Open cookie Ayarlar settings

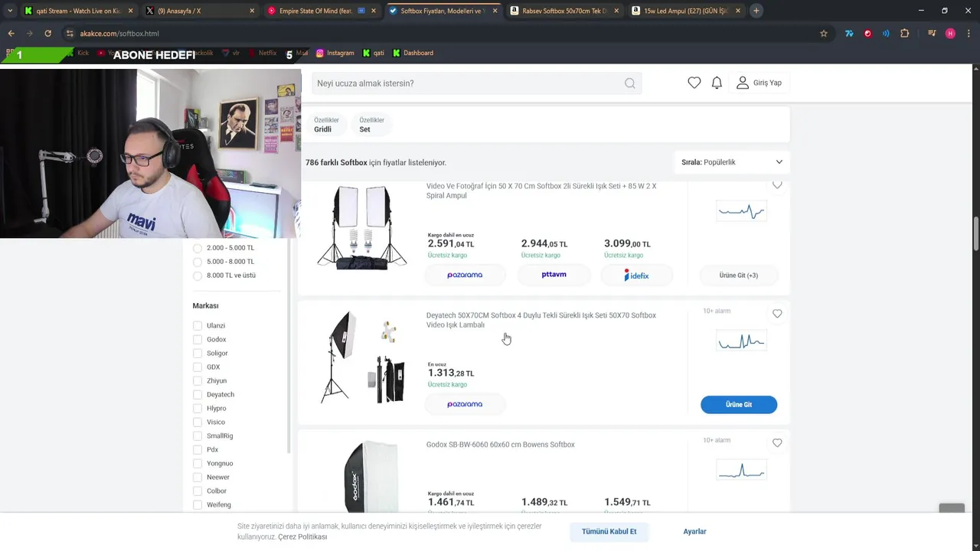[694, 531]
